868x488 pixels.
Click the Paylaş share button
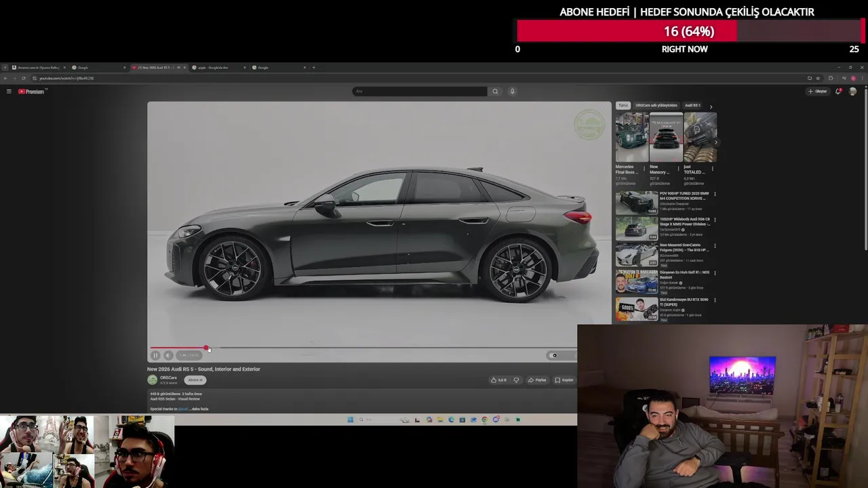(x=537, y=380)
